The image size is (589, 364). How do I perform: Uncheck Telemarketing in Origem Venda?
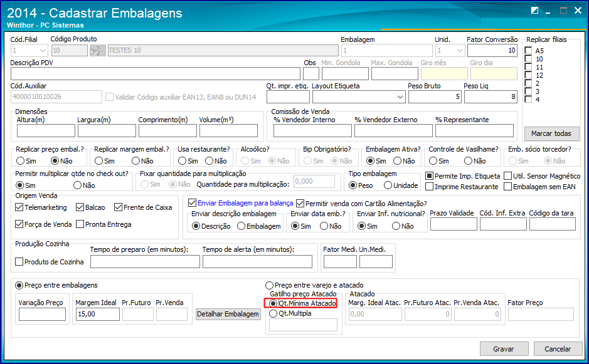(19, 207)
